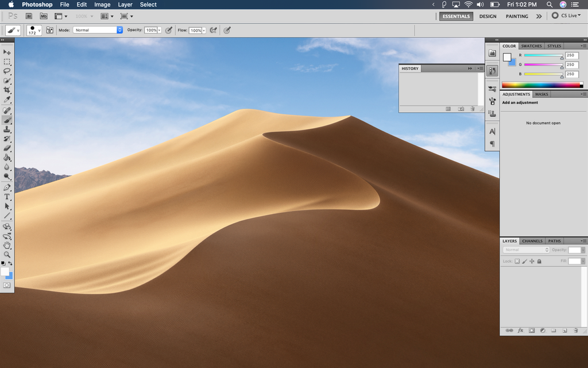Select the Hand tool

tap(7, 245)
